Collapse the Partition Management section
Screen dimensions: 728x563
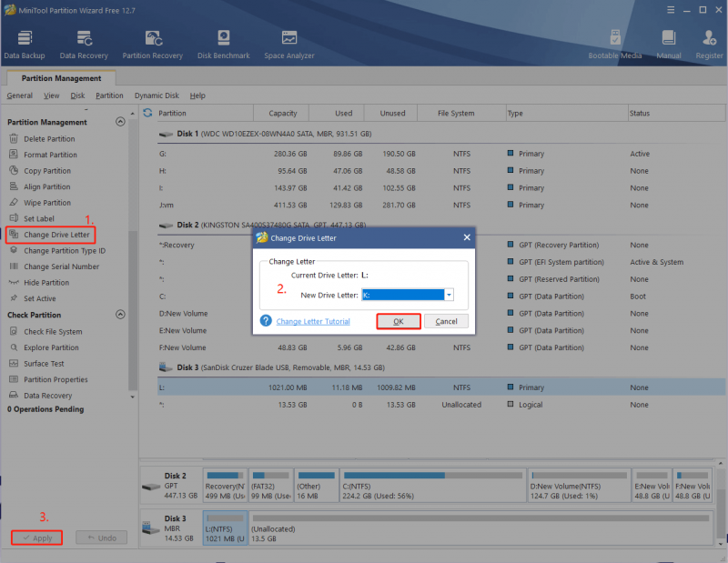(120, 122)
